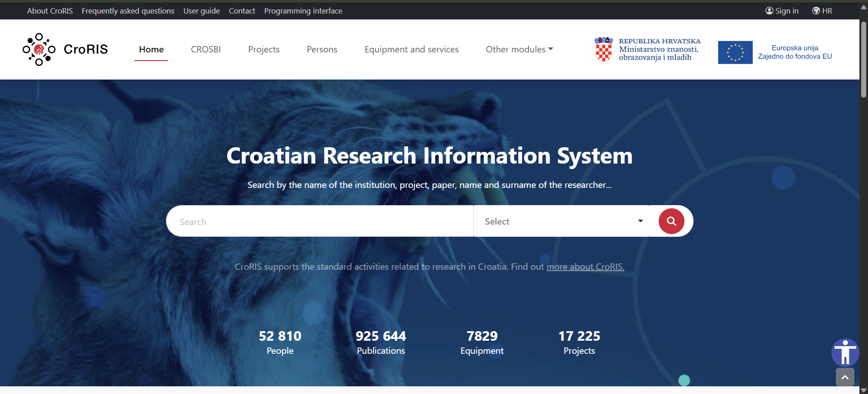Open the User guide link

coord(202,11)
